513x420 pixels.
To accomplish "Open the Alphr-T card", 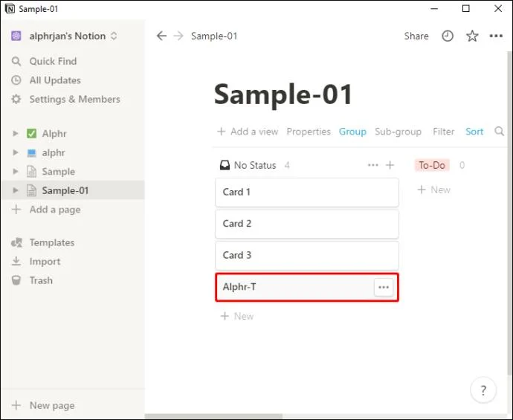I will point(307,287).
